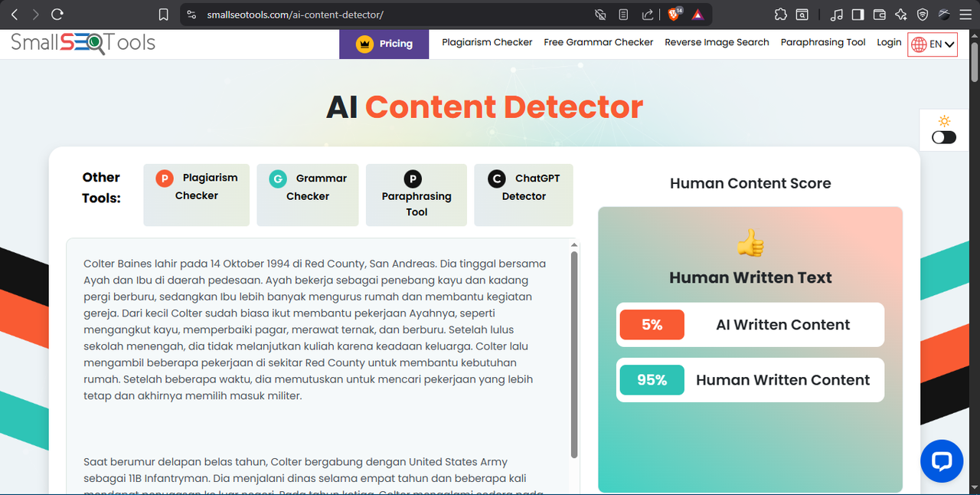Click the thumbs-up result icon
Image resolution: width=980 pixels, height=495 pixels.
750,244
